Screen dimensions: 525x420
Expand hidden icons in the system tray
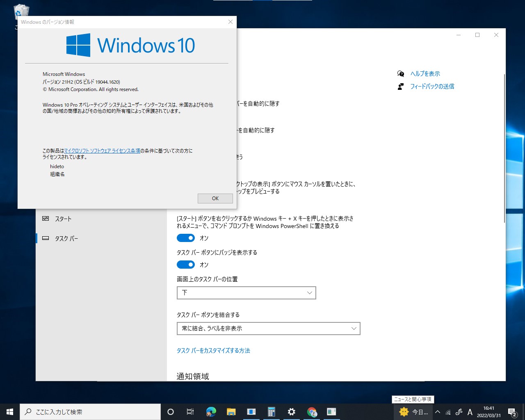[x=437, y=411]
